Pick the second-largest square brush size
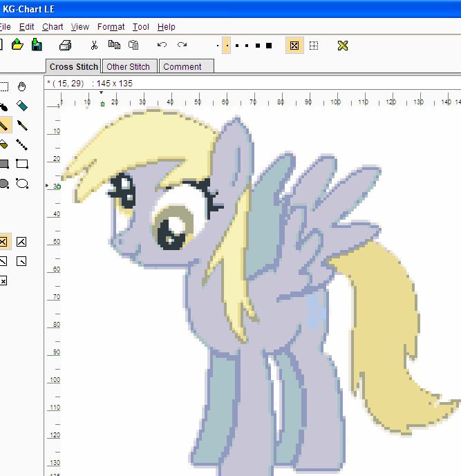461x476 pixels. click(258, 46)
